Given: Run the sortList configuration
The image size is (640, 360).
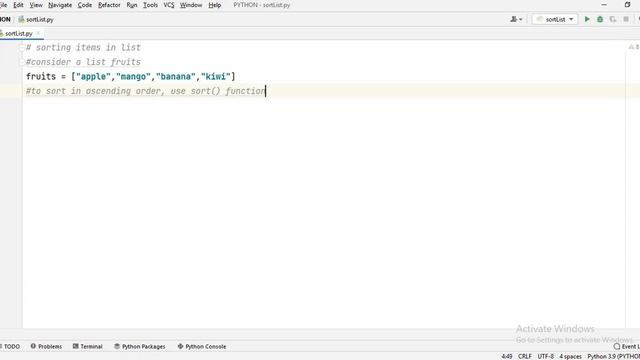Looking at the screenshot, I should coord(587,19).
